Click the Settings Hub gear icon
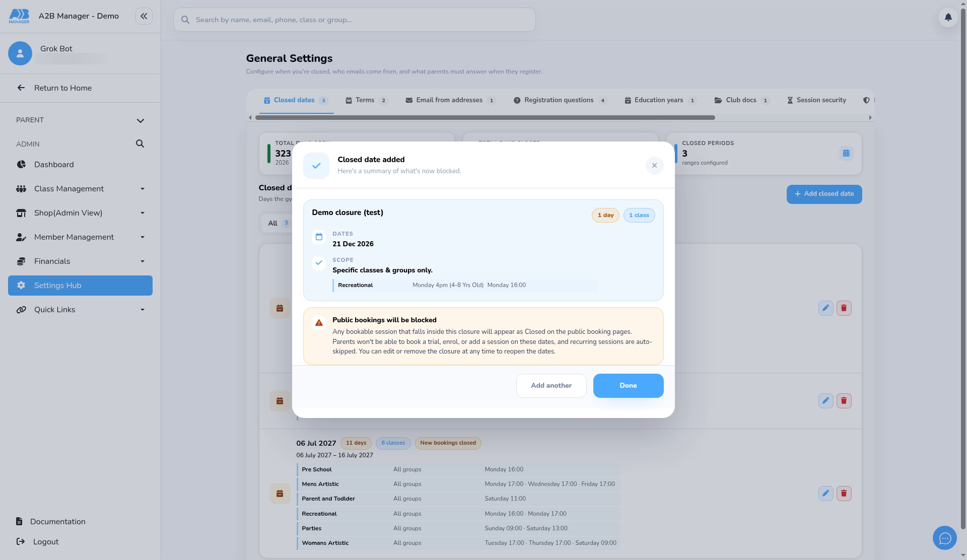 [x=21, y=286]
